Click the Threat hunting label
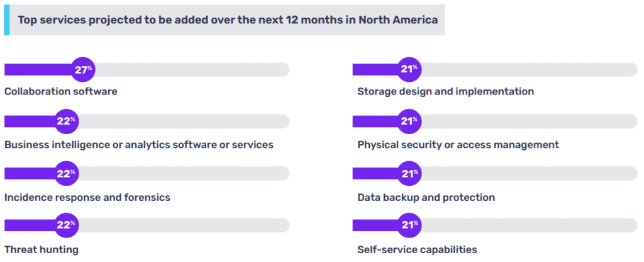Viewport: 644px width, 262px height. (x=42, y=249)
